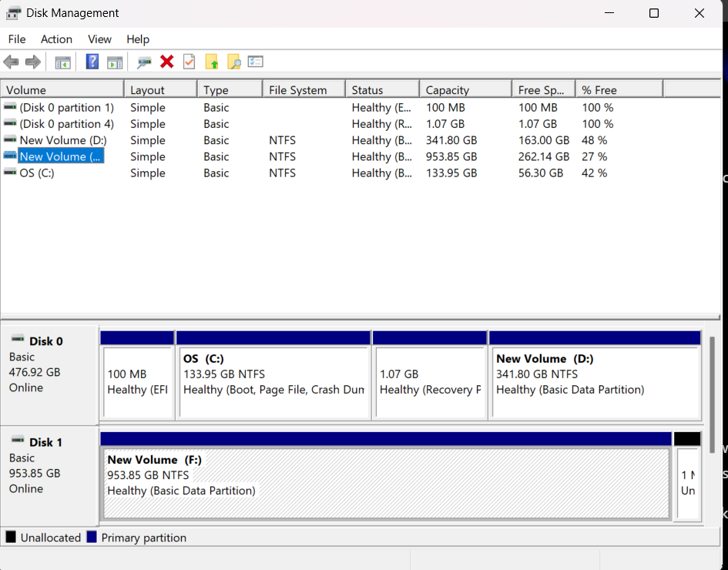Sort by Type column header
The width and height of the screenshot is (728, 570).
230,89
